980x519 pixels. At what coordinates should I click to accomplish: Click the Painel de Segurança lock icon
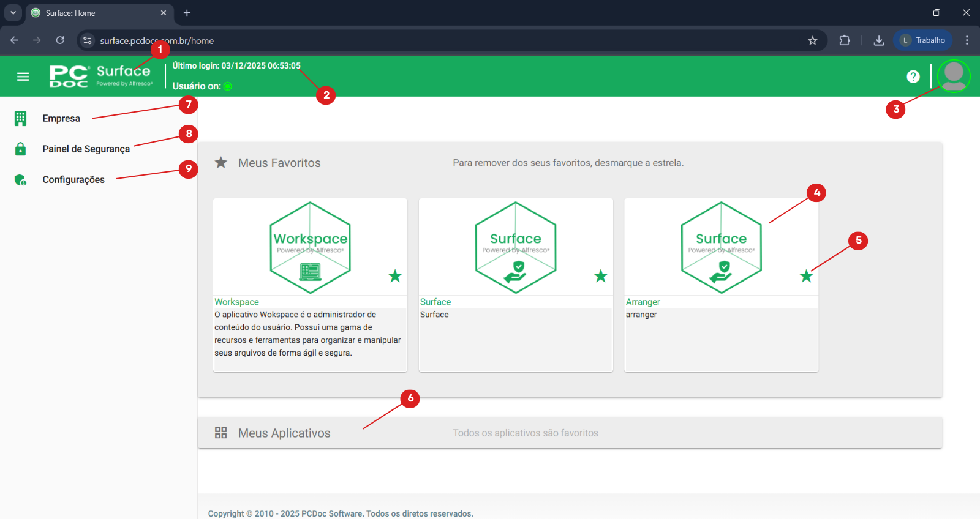pyautogui.click(x=20, y=149)
